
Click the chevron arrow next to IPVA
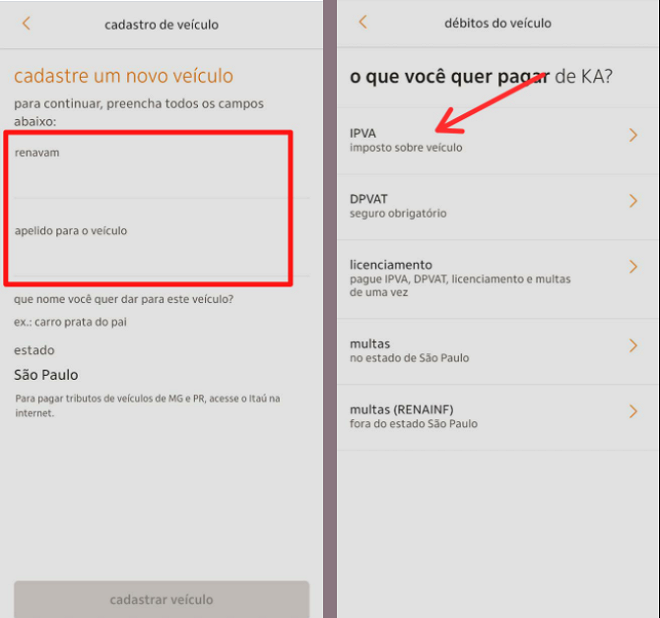coord(632,136)
